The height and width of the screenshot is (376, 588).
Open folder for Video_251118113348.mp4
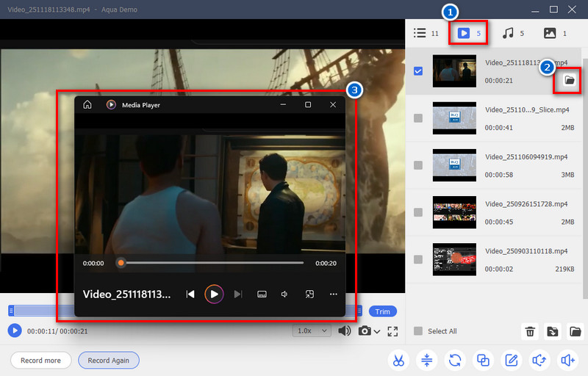pos(569,80)
